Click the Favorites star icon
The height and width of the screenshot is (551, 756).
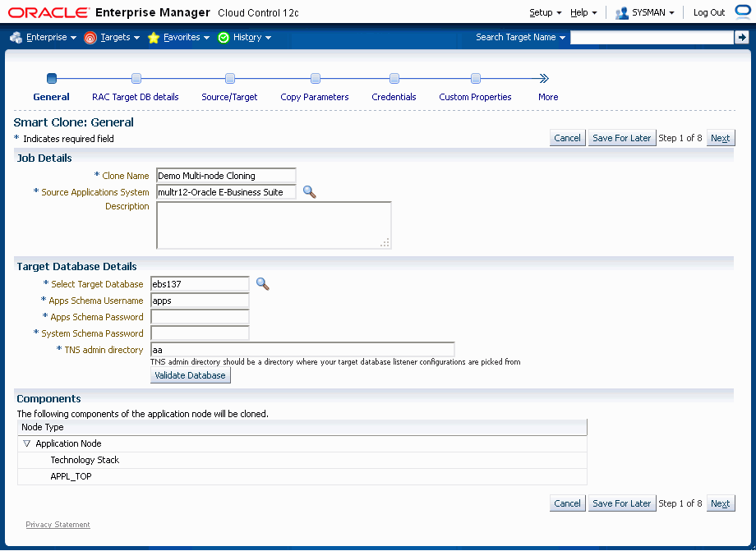[x=154, y=37]
